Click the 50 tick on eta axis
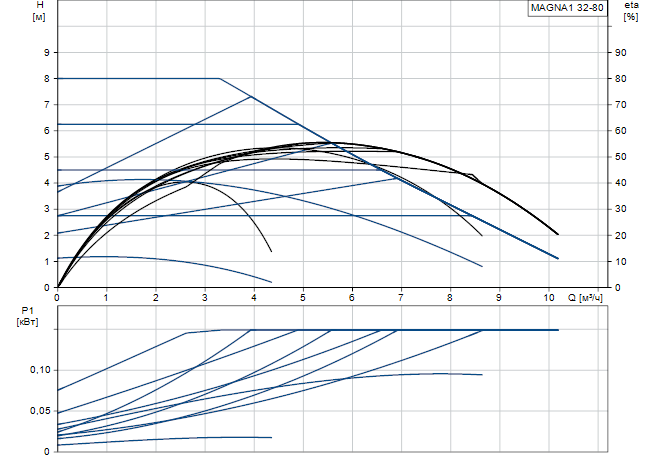This screenshot has height=460, width=656. tap(620, 157)
